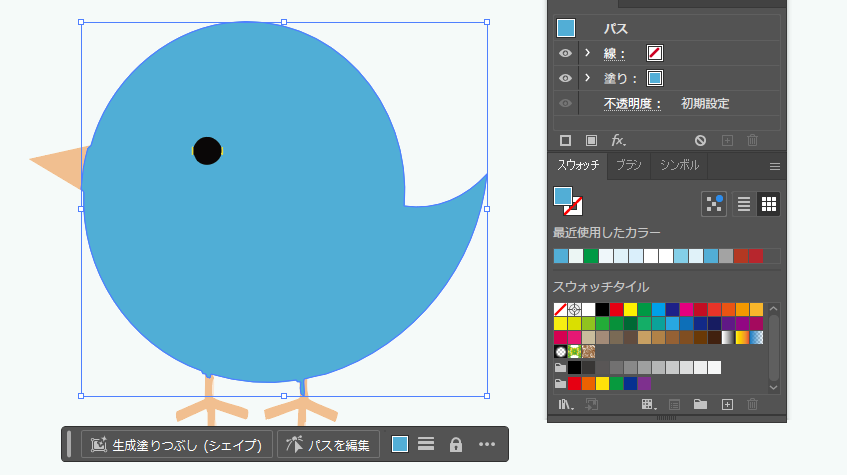Open the show swatch kinds menu
The image size is (847, 475).
[649, 404]
